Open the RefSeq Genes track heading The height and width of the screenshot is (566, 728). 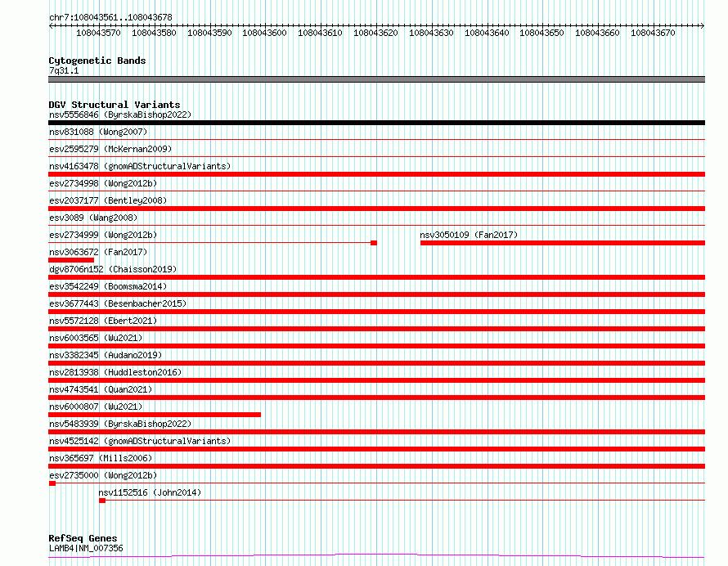click(83, 538)
